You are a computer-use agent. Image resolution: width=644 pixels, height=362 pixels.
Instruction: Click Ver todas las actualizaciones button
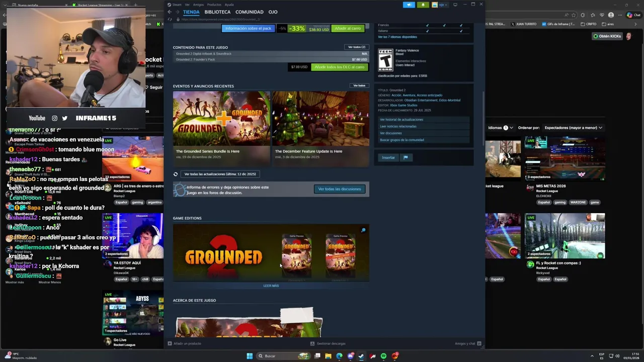[220, 174]
